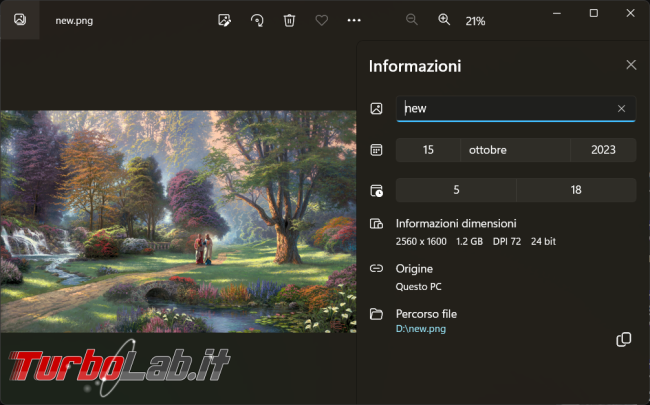
Task: Select the hour field showing 5
Action: point(456,190)
